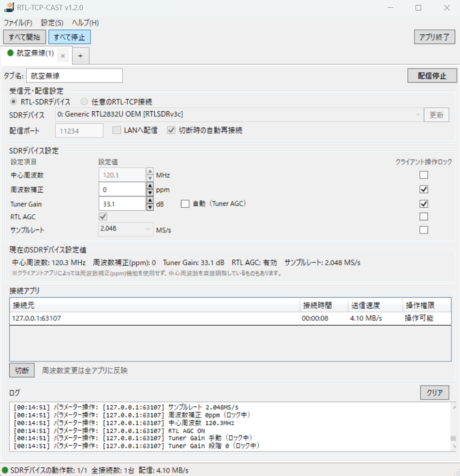Click the 配信停止 button
The height and width of the screenshot is (476, 460).
432,75
